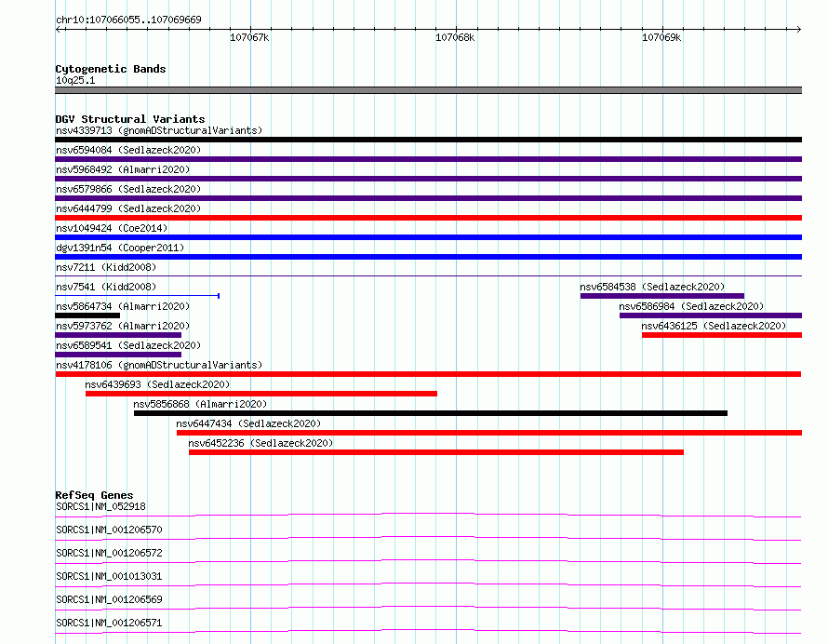Viewport: 828px width, 644px height.
Task: Click the purple bar under nsv6589541
Action: [118, 355]
